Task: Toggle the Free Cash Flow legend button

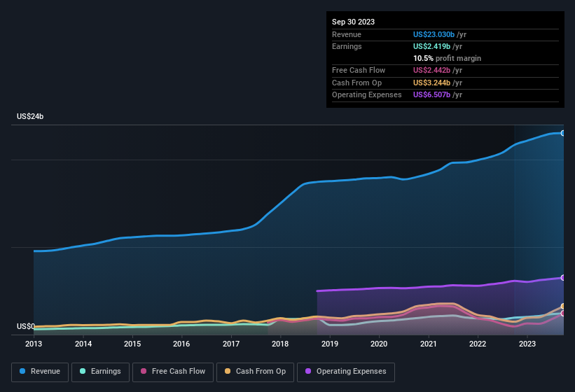Action: [173, 372]
